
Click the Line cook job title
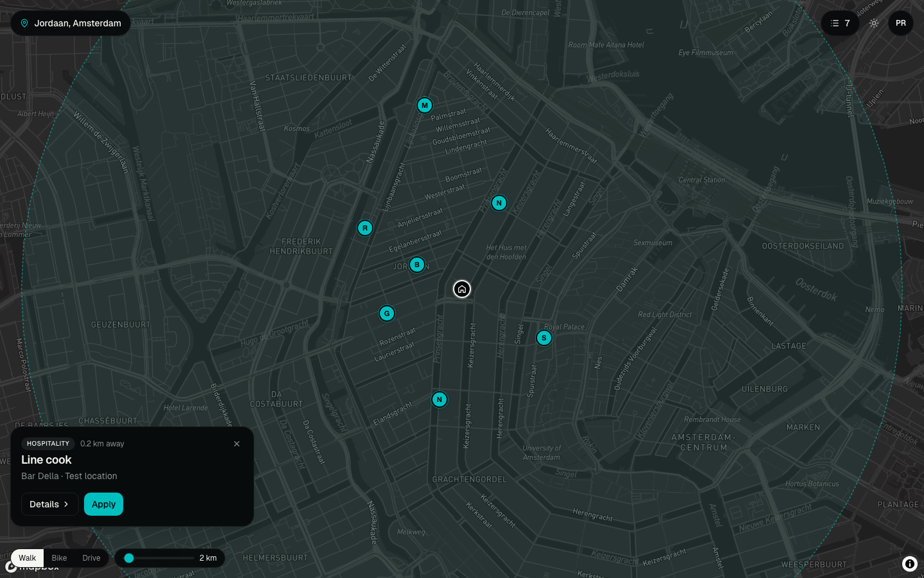click(x=46, y=460)
